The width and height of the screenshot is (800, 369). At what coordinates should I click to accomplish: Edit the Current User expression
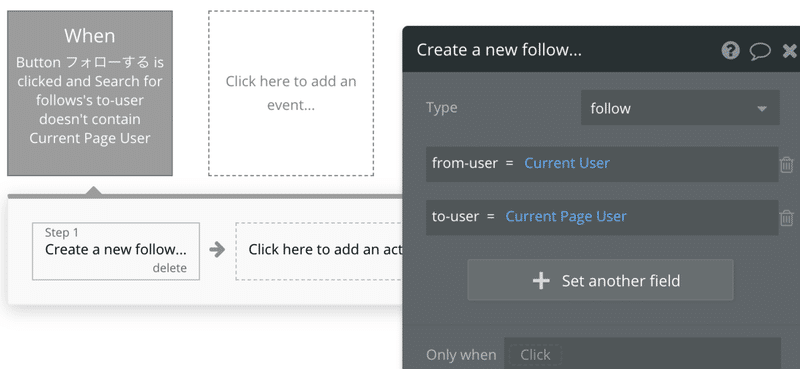point(567,163)
